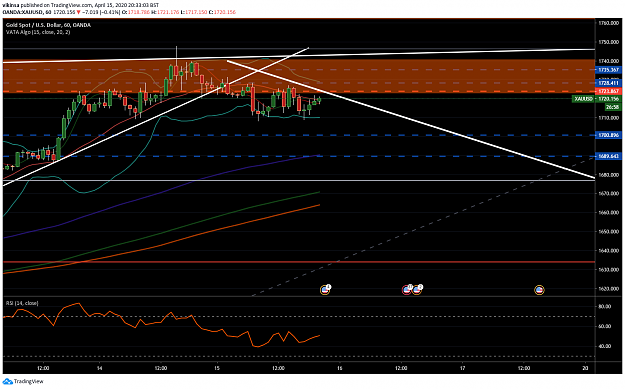Click the RSI 40.00 axis value
Screen dimensions: 625x389
pos(605,346)
